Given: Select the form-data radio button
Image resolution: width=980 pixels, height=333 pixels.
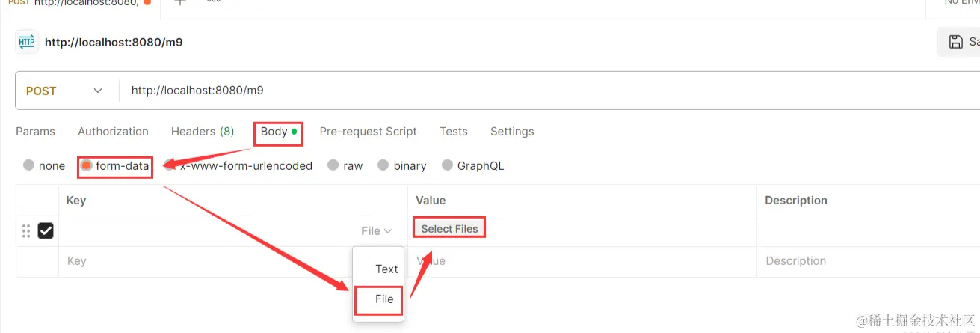Looking at the screenshot, I should [87, 165].
